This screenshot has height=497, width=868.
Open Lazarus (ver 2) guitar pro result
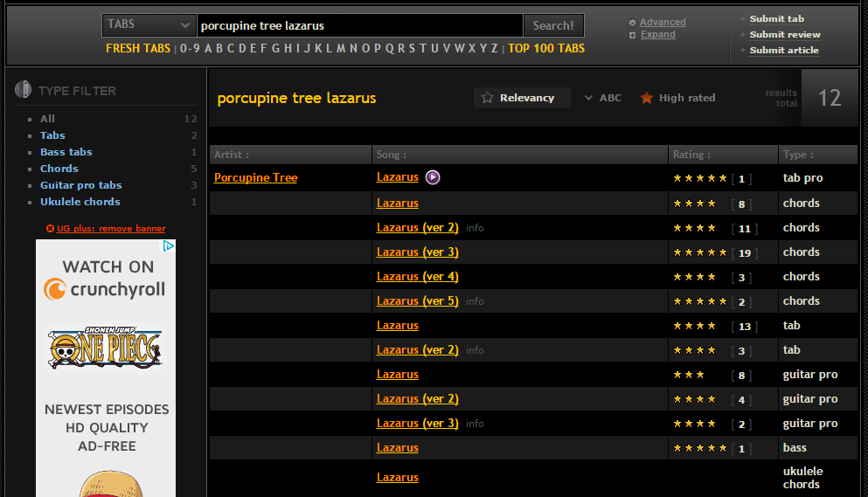pos(418,398)
